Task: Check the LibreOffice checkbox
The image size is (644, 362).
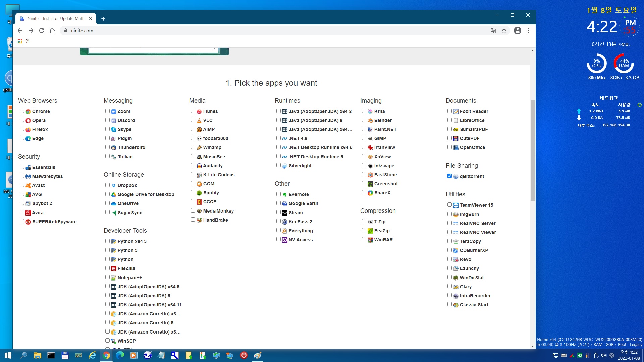Action: 449,120
